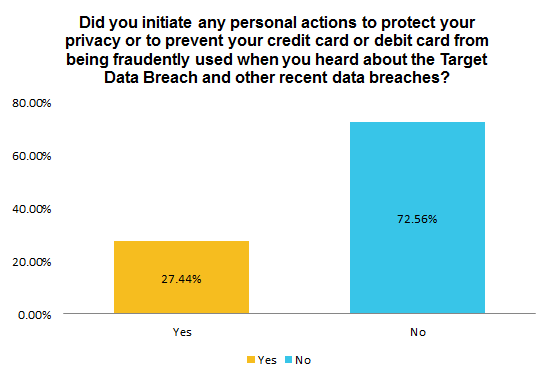Select the 80.00% axis label
This screenshot has height=382, width=554.
coord(32,103)
